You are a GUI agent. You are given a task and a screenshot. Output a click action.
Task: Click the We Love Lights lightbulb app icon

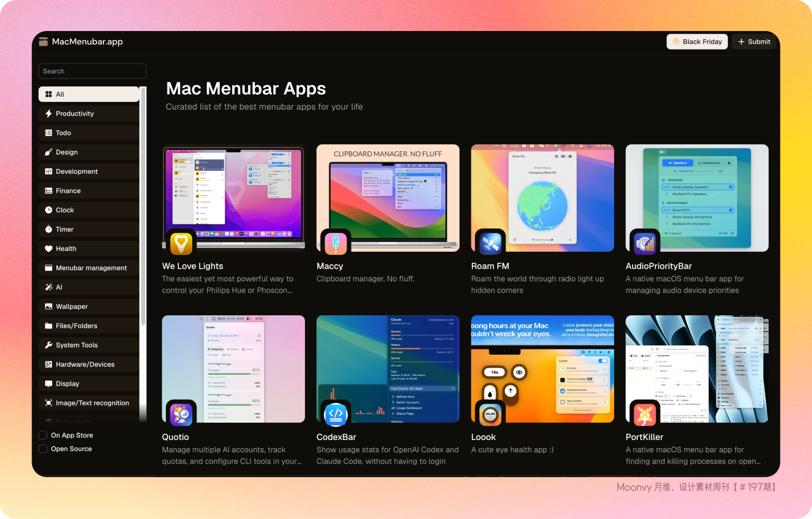tap(181, 243)
